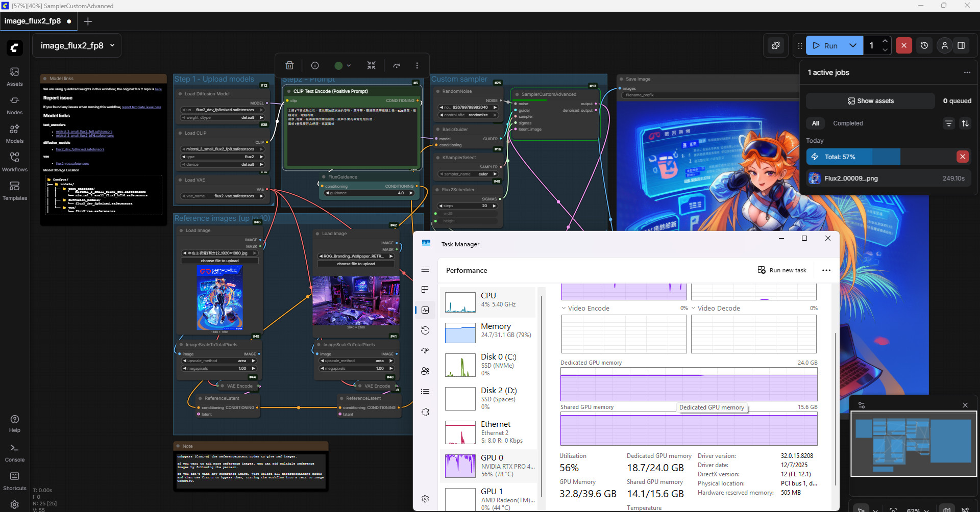This screenshot has height=512, width=980.
Task: Switch to the Completed jobs tab
Action: (848, 123)
